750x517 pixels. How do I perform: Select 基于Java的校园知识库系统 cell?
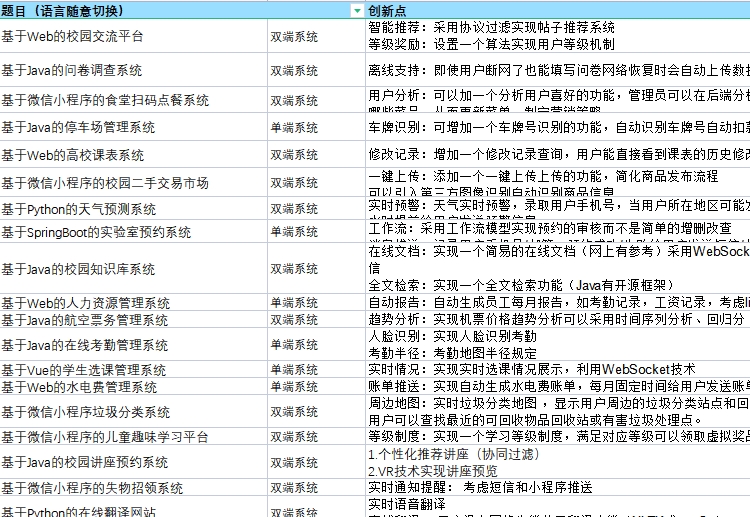132,269
